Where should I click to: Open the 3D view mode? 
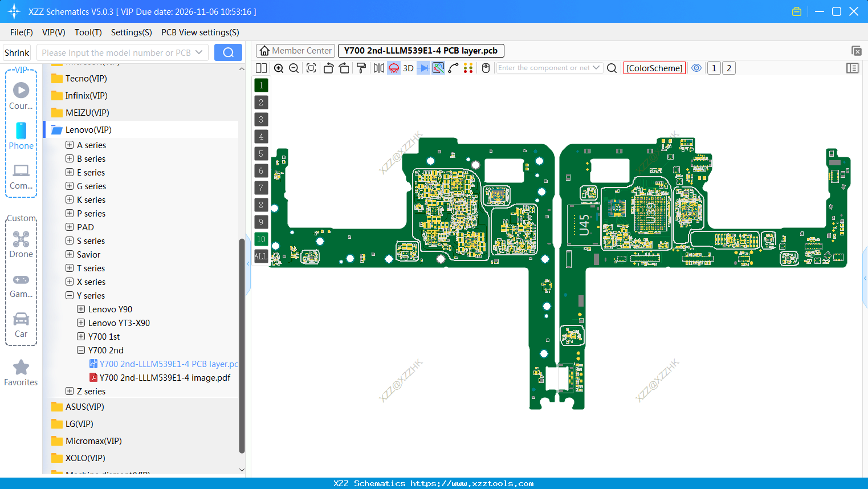click(408, 68)
